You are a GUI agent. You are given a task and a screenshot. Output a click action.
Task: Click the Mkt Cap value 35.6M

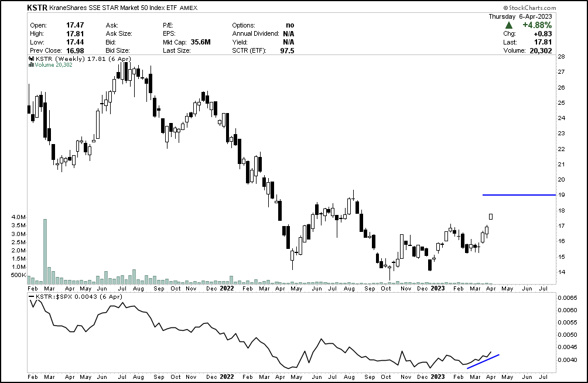201,42
